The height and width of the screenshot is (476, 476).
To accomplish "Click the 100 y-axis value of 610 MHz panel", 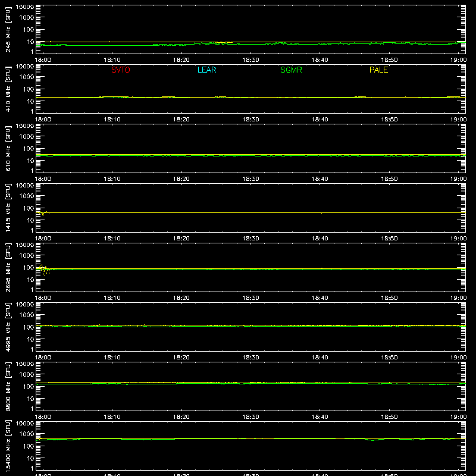I will [x=29, y=149].
